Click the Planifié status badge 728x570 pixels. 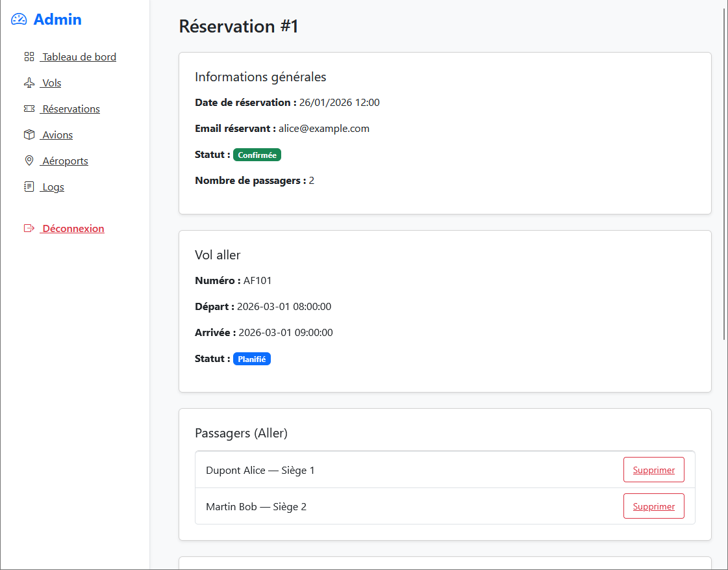252,358
